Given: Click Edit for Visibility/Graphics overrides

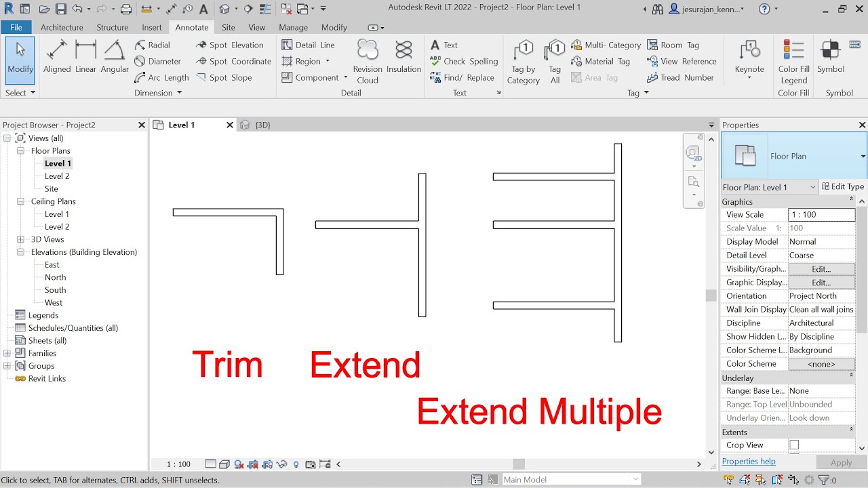Looking at the screenshot, I should (821, 268).
